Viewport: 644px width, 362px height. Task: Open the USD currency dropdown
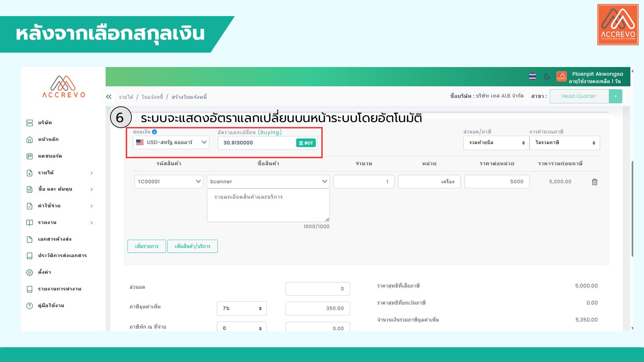171,142
